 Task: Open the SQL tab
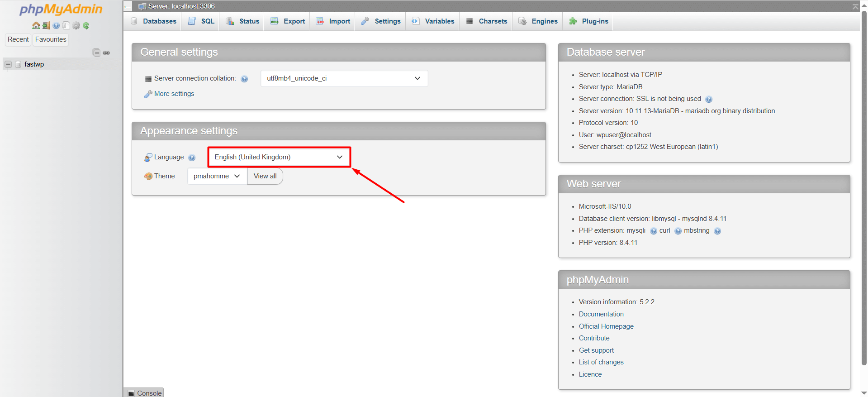[x=201, y=21]
